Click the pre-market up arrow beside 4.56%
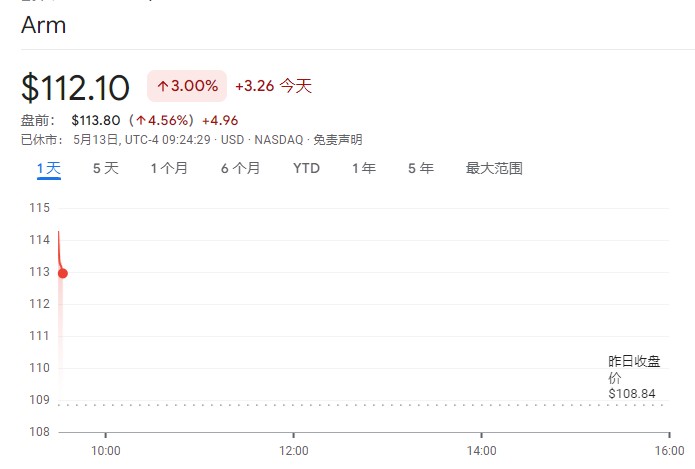 (x=141, y=122)
